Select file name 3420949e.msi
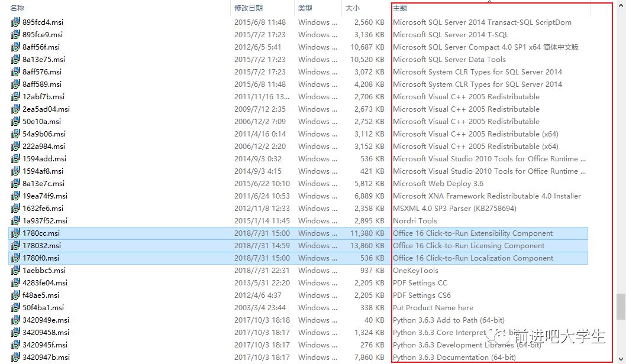The height and width of the screenshot is (364, 626). (46, 320)
